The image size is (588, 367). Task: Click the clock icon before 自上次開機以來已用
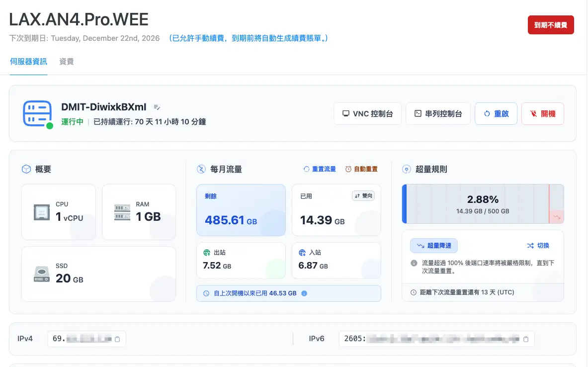[206, 293]
